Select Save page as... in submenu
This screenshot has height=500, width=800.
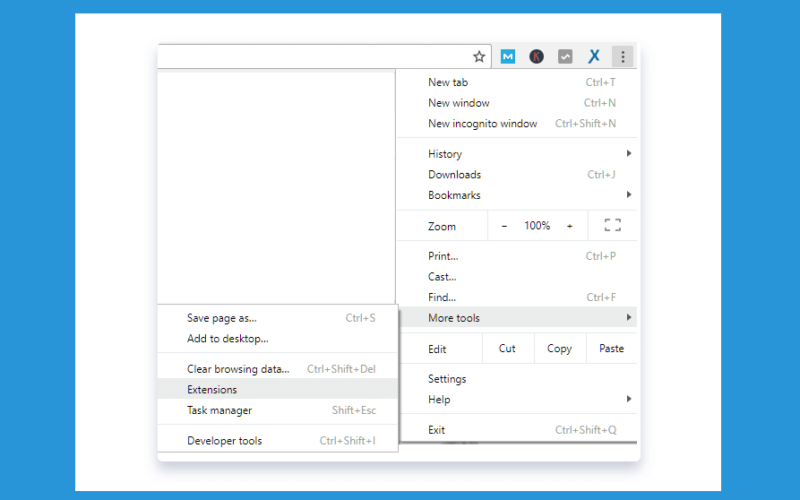coord(278,318)
